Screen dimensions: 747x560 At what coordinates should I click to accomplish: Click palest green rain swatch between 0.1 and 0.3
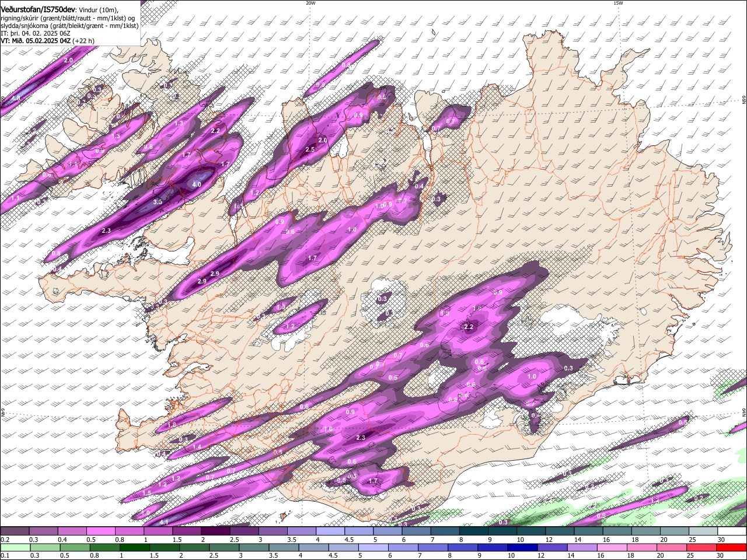point(15,547)
